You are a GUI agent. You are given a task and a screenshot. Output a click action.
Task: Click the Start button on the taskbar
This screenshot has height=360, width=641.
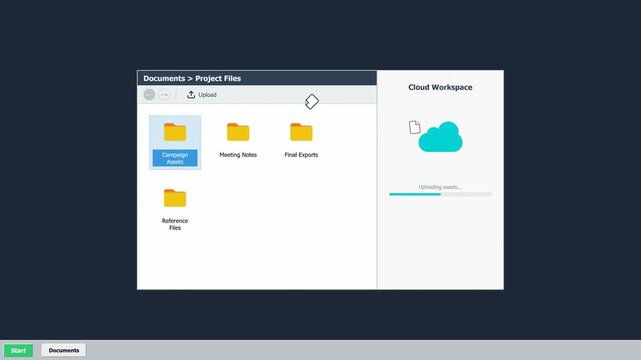tap(18, 350)
